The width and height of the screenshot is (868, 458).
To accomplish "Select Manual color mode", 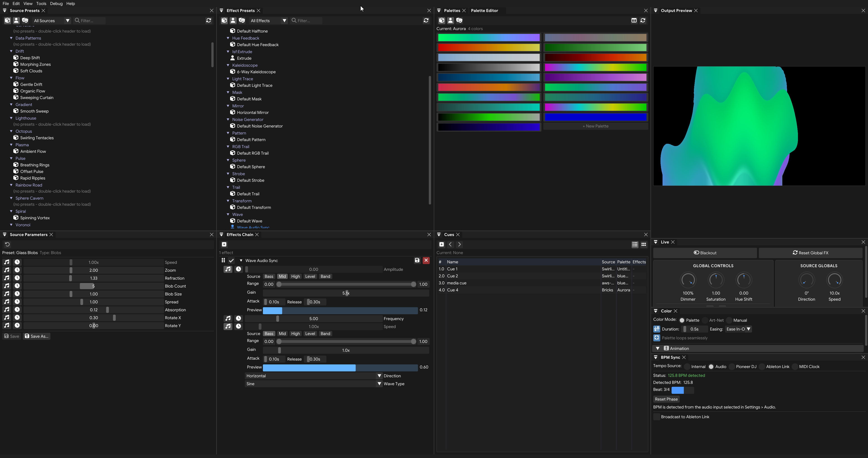I will 737,320.
